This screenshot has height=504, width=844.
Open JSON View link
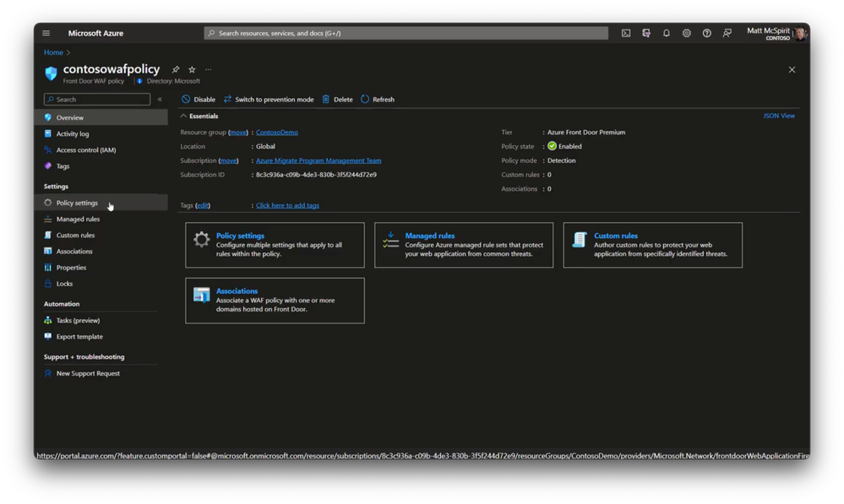point(779,116)
